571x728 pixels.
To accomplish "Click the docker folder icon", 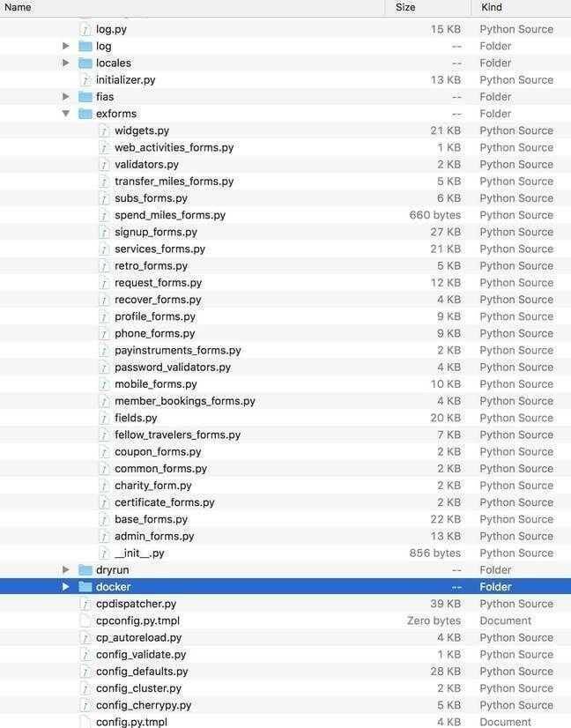I will tap(85, 587).
